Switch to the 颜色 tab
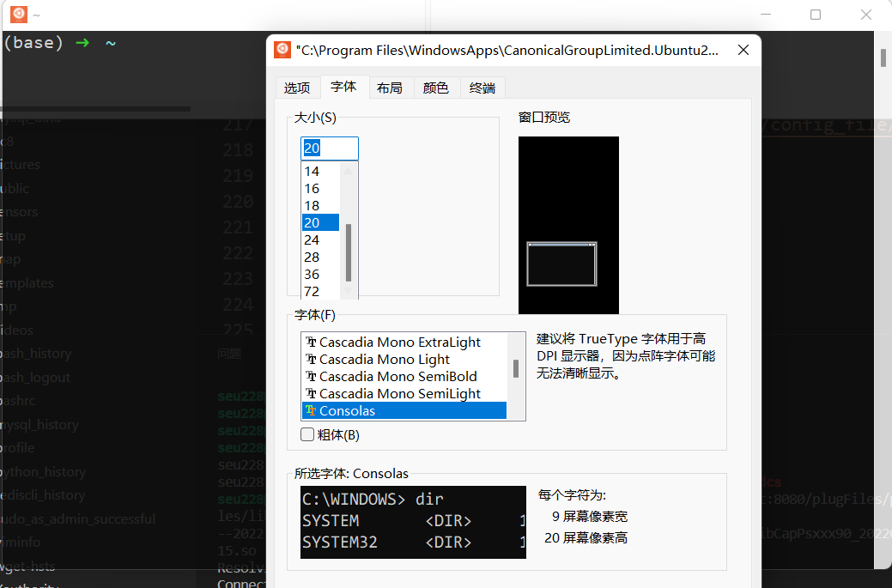Screen dimensions: 892x588 pyautogui.click(x=435, y=87)
